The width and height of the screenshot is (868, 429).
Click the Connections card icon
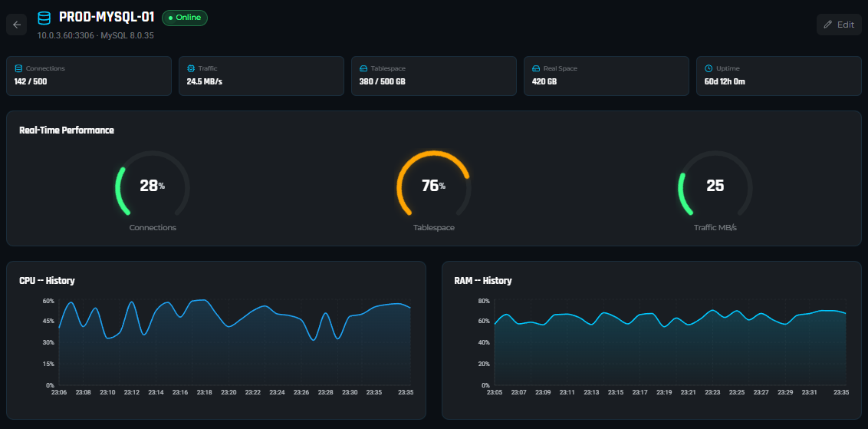pos(18,68)
